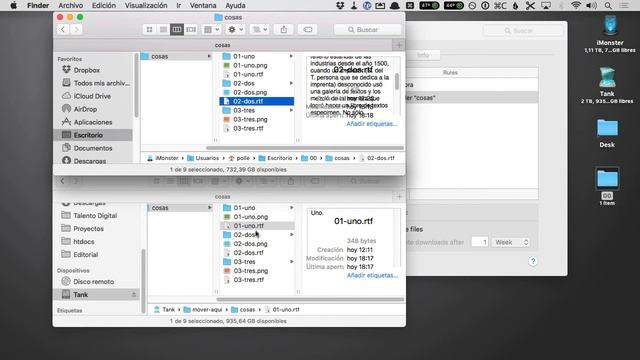The width and height of the screenshot is (640, 360).
Task: Open the arrange-by dropdown in top toolbar
Action: [x=211, y=29]
